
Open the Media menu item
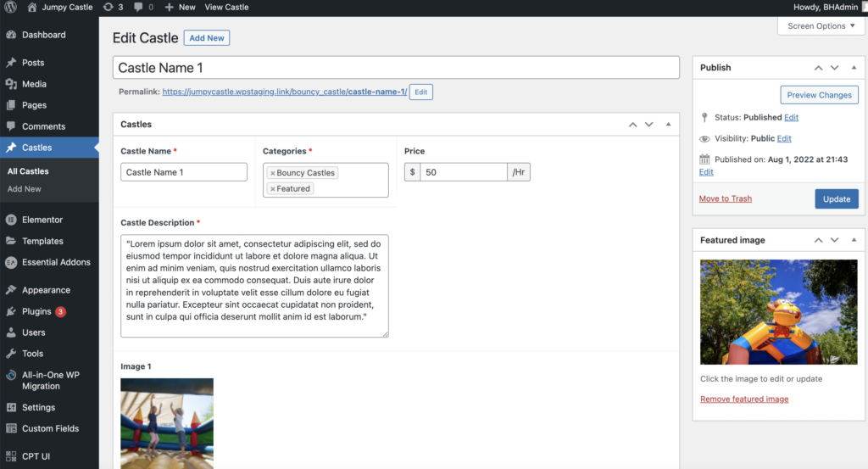point(34,84)
